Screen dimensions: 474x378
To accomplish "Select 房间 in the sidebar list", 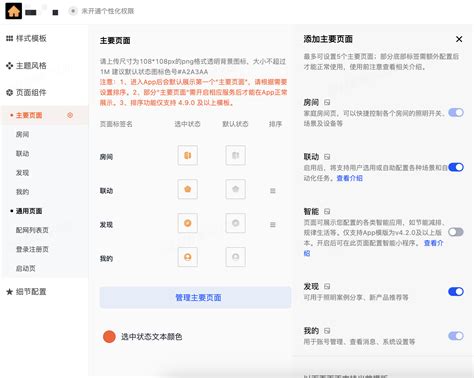I will pos(22,134).
